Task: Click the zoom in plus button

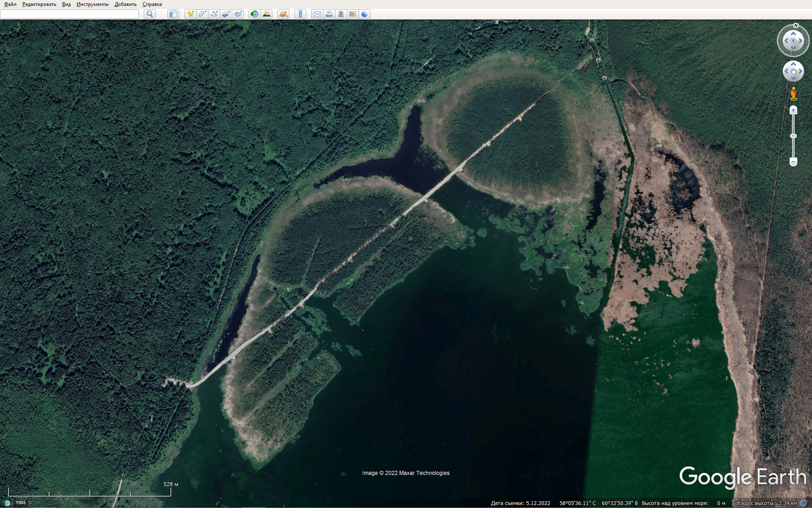Action: click(793, 110)
